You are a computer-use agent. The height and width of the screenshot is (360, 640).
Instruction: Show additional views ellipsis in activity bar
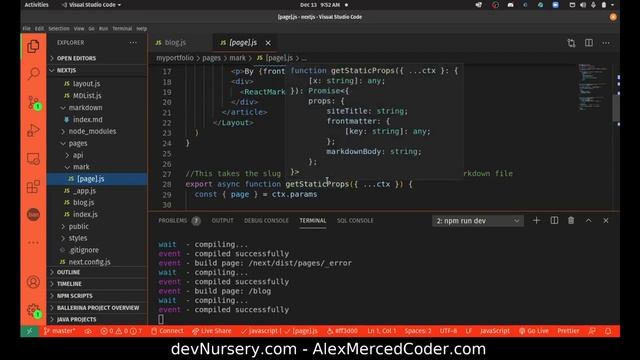tap(33, 242)
